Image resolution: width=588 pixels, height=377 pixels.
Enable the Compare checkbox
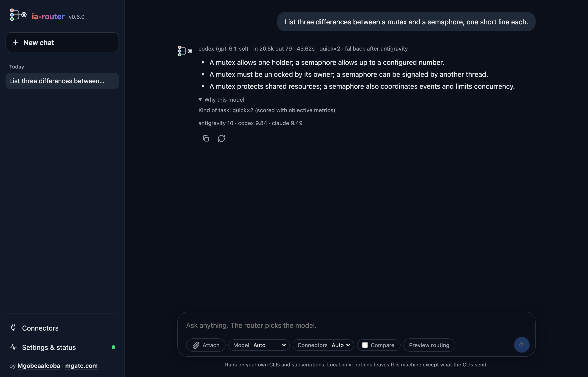365,345
